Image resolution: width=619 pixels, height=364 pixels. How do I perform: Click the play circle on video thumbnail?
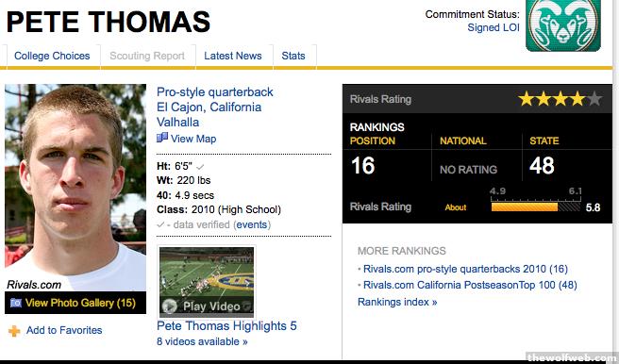coord(170,306)
